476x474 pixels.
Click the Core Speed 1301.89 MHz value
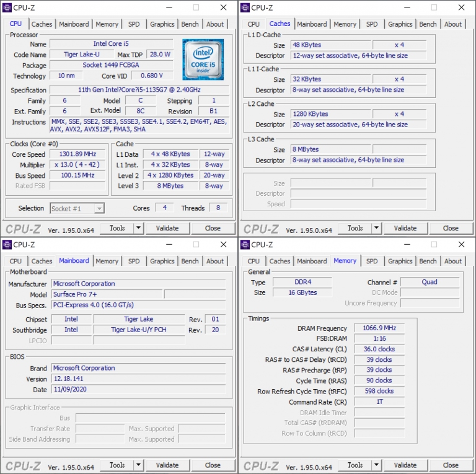[x=77, y=154]
